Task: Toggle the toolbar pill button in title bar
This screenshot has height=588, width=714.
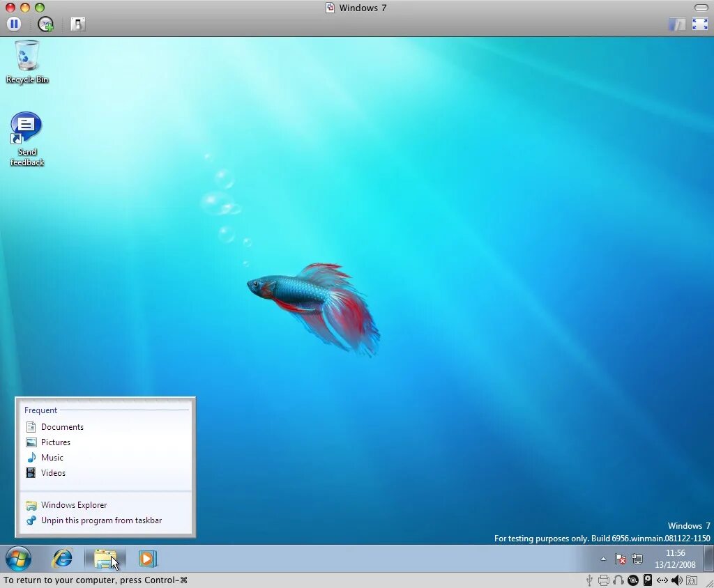Action: [x=701, y=7]
